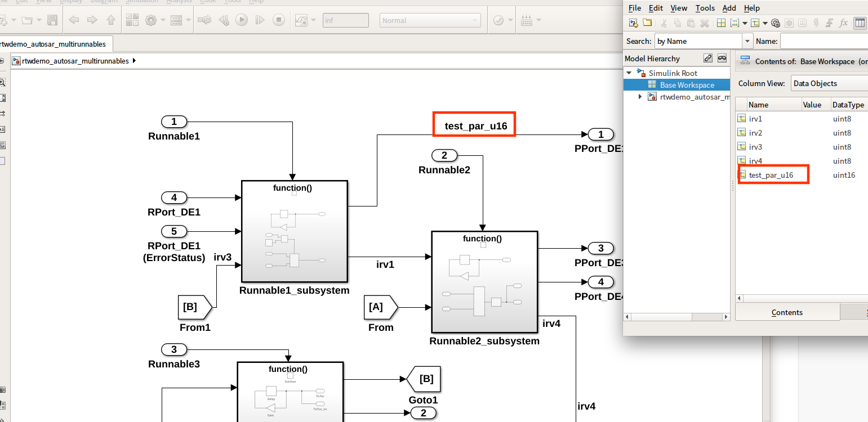
Task: Click the Name search input field
Action: [824, 41]
